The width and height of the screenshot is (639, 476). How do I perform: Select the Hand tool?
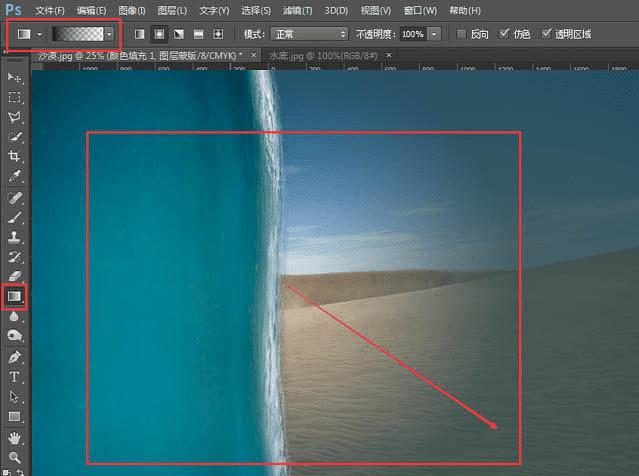pos(14,438)
